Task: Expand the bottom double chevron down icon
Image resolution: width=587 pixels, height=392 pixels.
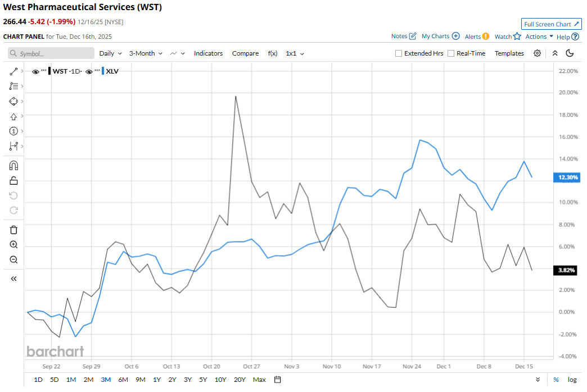Action: click(538, 380)
